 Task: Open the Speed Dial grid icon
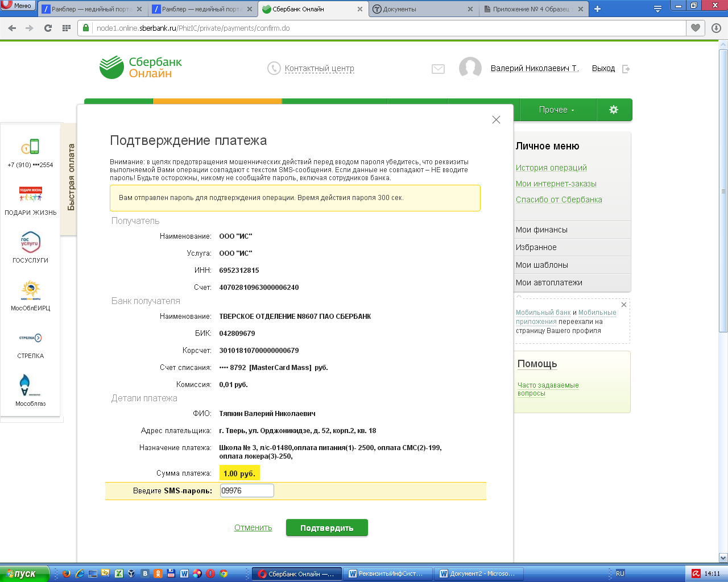67,28
